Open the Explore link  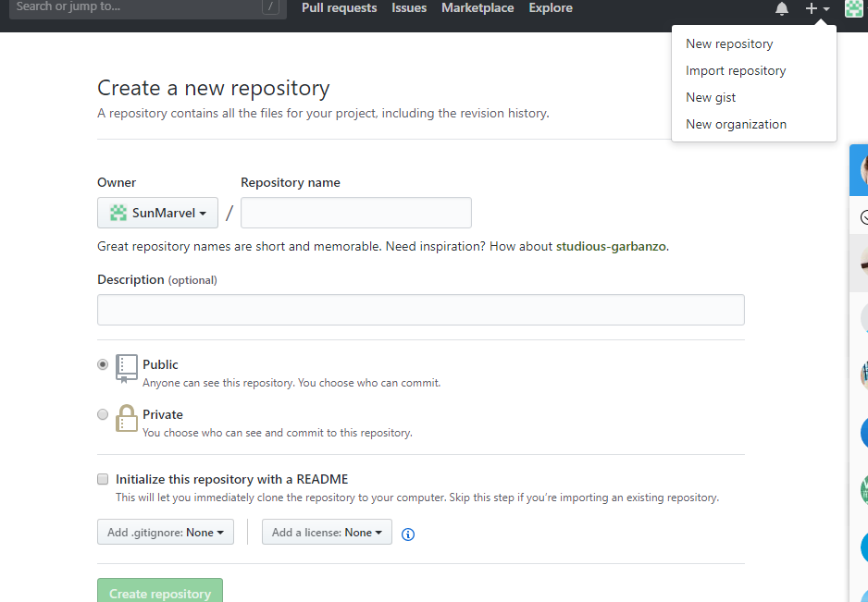pos(551,7)
